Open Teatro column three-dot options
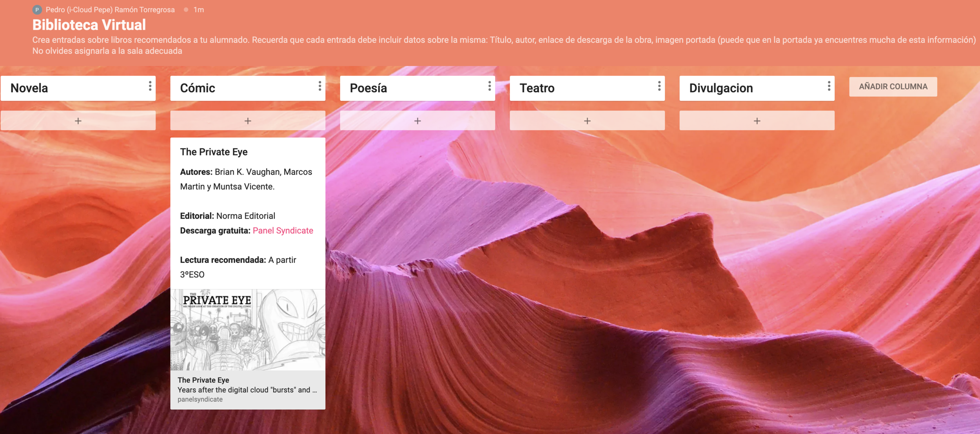This screenshot has width=980, height=434. (659, 86)
